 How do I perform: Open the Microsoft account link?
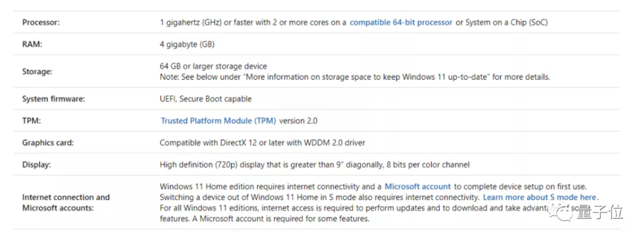tap(417, 186)
